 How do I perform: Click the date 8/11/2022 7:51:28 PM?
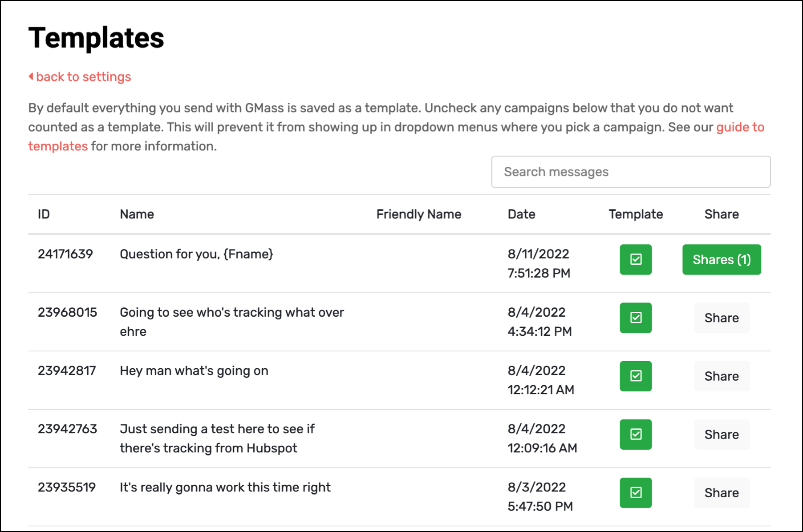[539, 263]
